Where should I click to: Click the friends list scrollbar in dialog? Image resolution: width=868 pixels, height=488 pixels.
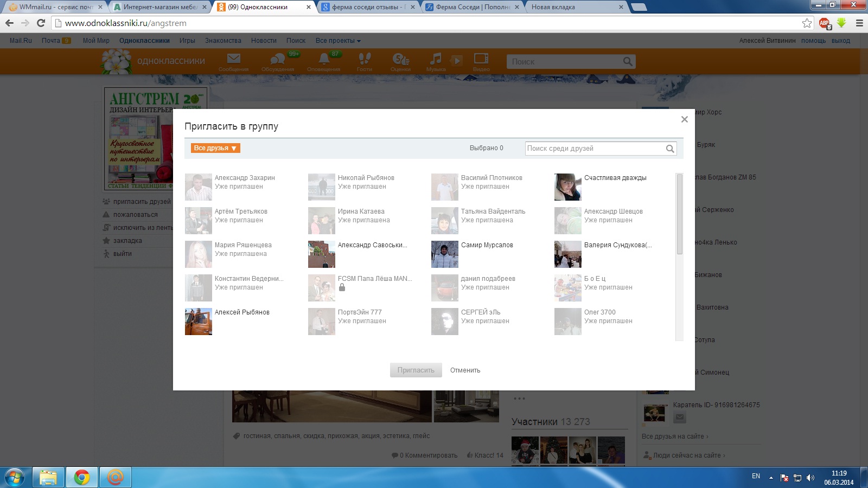679,214
